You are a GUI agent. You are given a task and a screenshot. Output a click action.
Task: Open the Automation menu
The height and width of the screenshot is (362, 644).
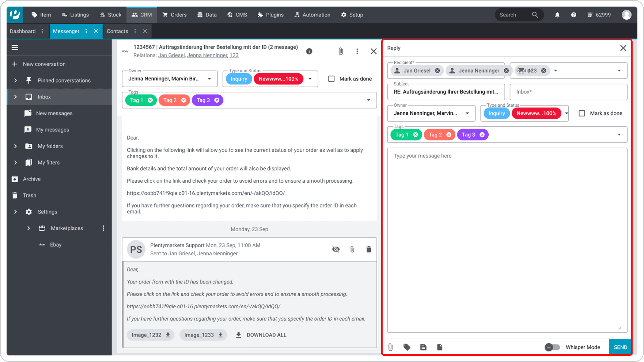[312, 15]
